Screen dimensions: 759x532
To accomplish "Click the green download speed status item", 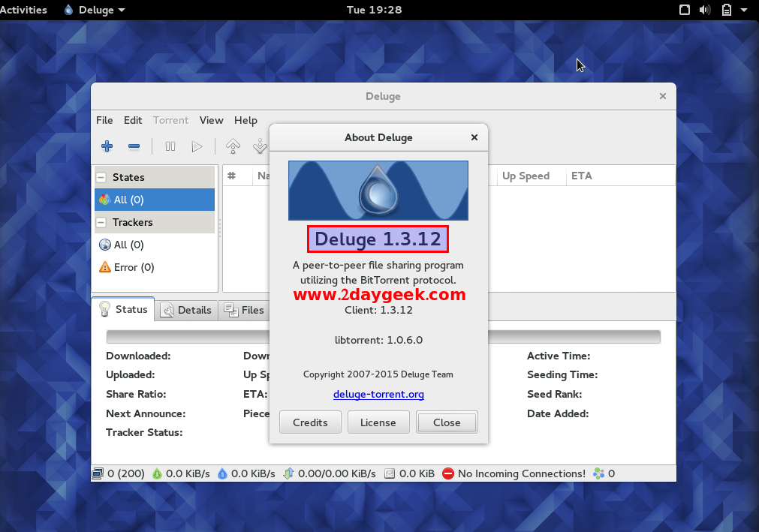I will [x=181, y=473].
